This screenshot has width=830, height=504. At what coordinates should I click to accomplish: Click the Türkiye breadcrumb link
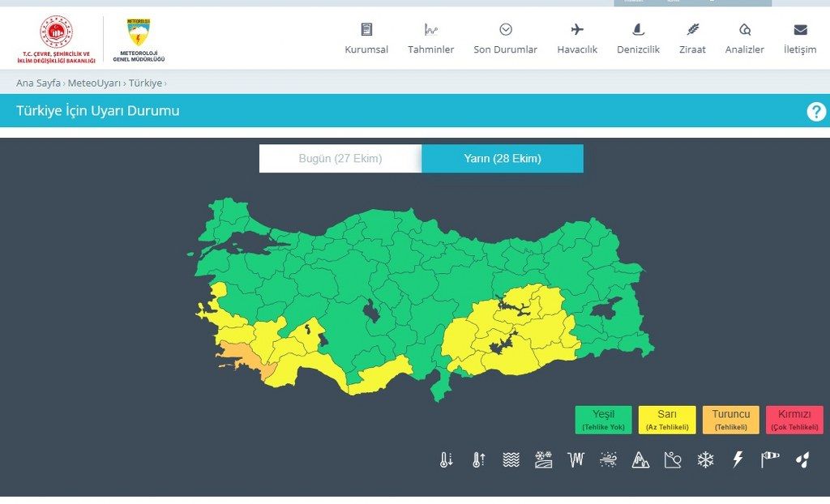(x=145, y=83)
